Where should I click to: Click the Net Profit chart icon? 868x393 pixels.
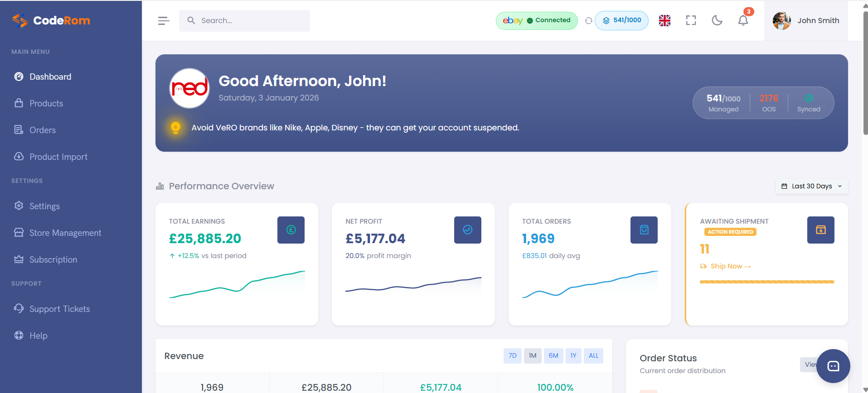[468, 230]
